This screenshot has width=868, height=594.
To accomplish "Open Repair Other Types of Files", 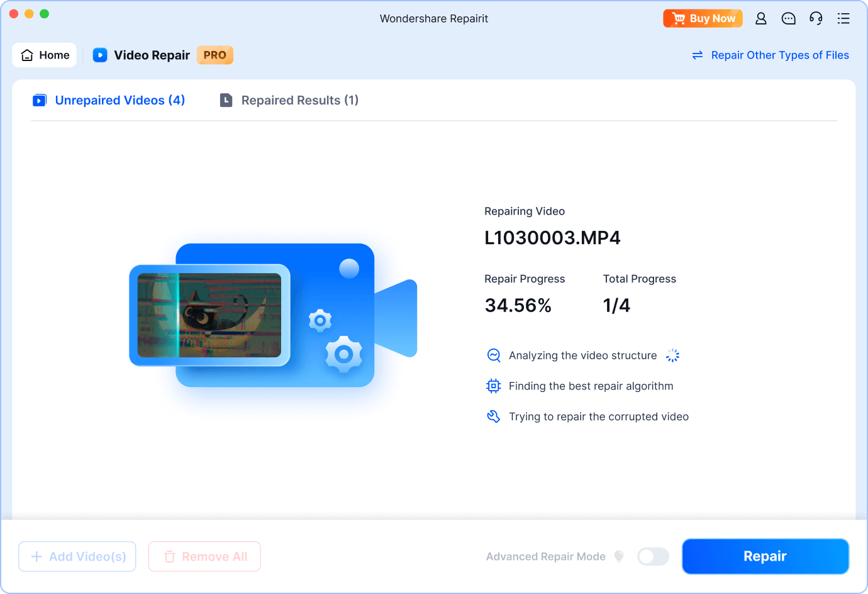I will pos(780,55).
